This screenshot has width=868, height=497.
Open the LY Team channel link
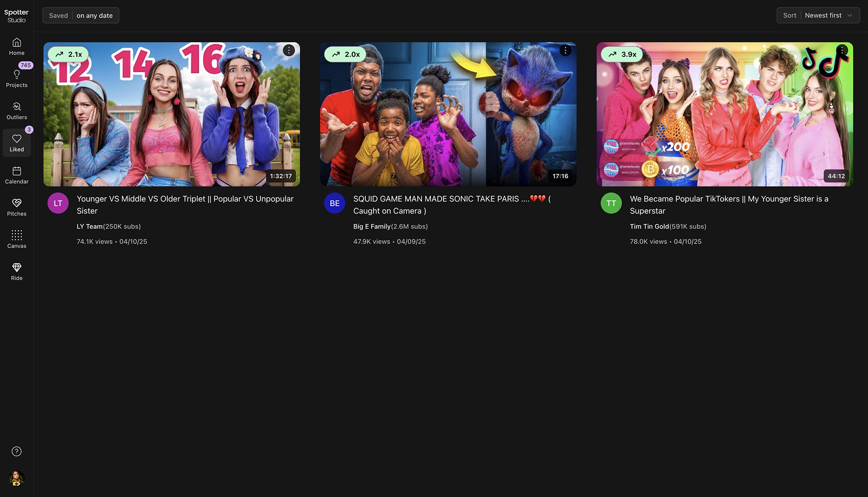tap(90, 226)
